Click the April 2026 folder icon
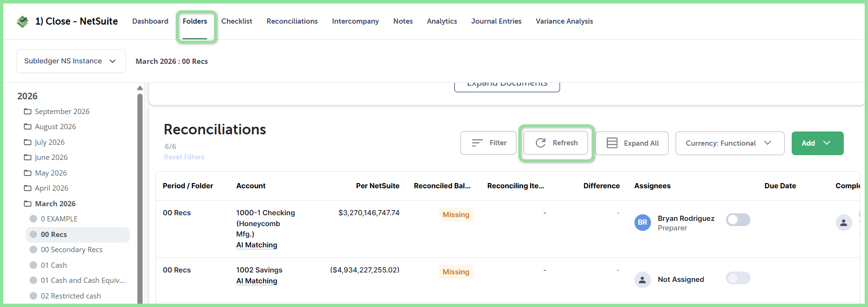The image size is (868, 307). click(28, 188)
